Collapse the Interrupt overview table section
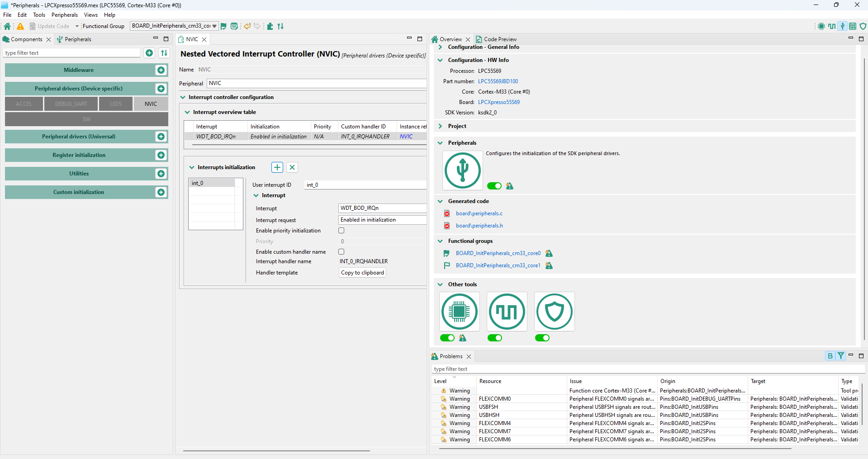This screenshot has width=868, height=459. pos(187,112)
